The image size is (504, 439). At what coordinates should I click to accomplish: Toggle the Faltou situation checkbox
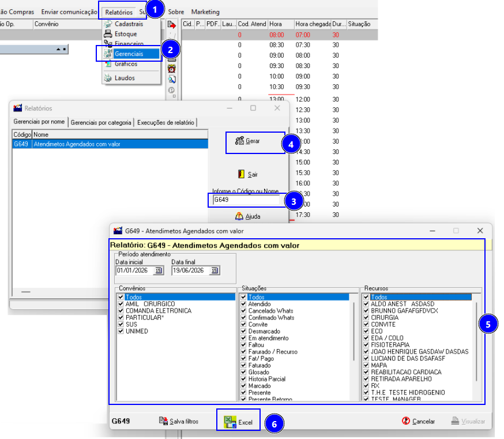[x=243, y=345]
